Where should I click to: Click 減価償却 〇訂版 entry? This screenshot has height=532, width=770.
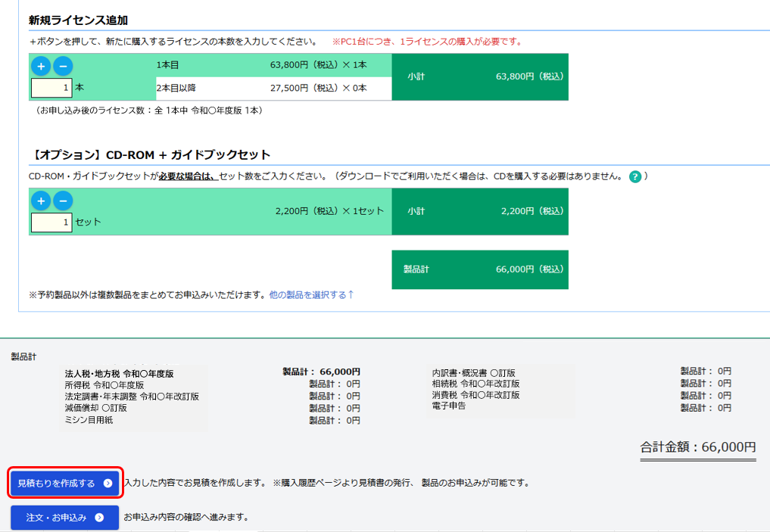[95, 408]
